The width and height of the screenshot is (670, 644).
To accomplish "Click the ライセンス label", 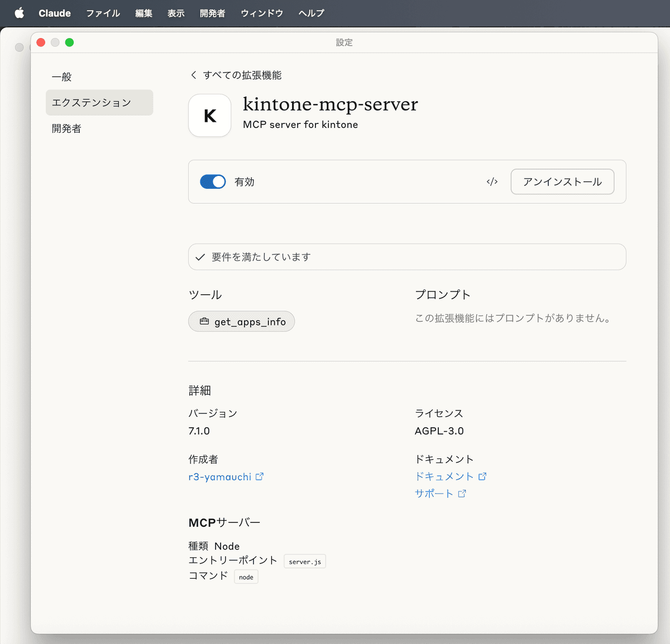I will tap(439, 413).
